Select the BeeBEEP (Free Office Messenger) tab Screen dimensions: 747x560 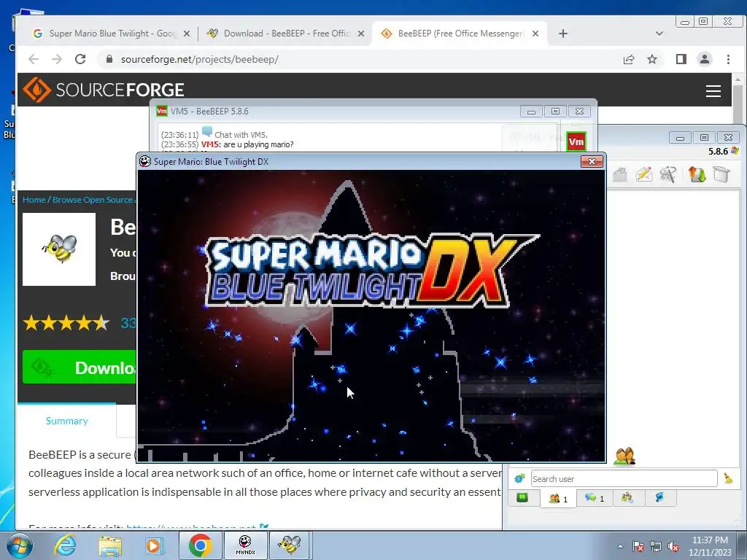tap(460, 34)
